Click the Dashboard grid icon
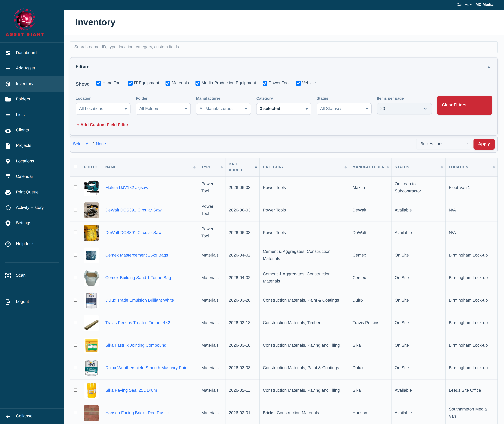Viewport: 504px width, 424px height. 8,53
